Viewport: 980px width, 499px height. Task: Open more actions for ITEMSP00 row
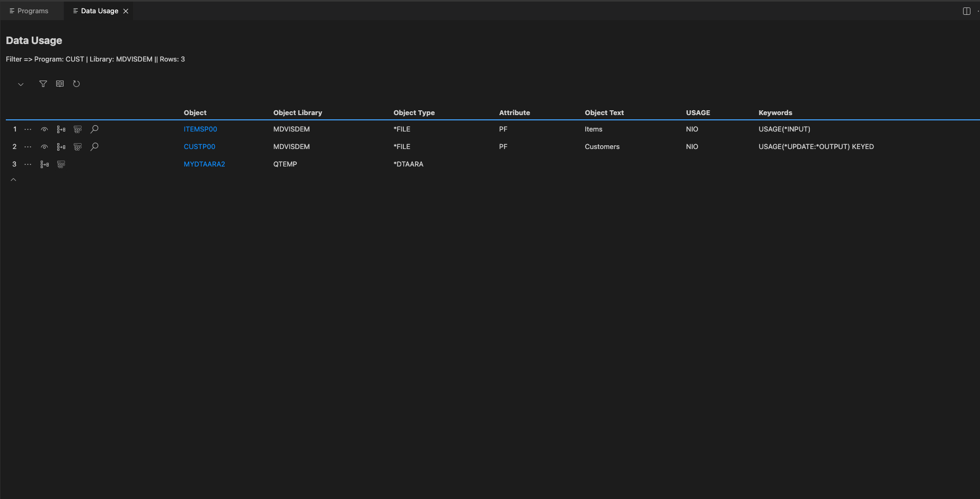[x=28, y=129]
